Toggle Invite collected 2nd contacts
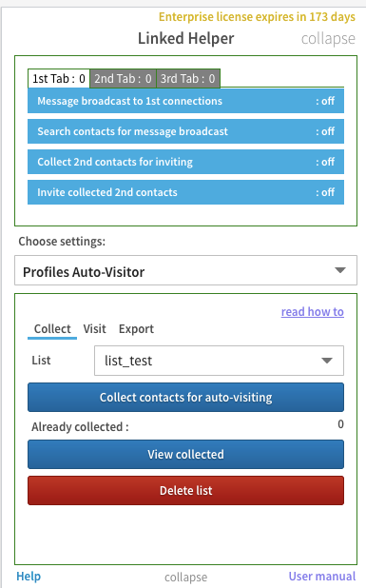 [x=185, y=192]
